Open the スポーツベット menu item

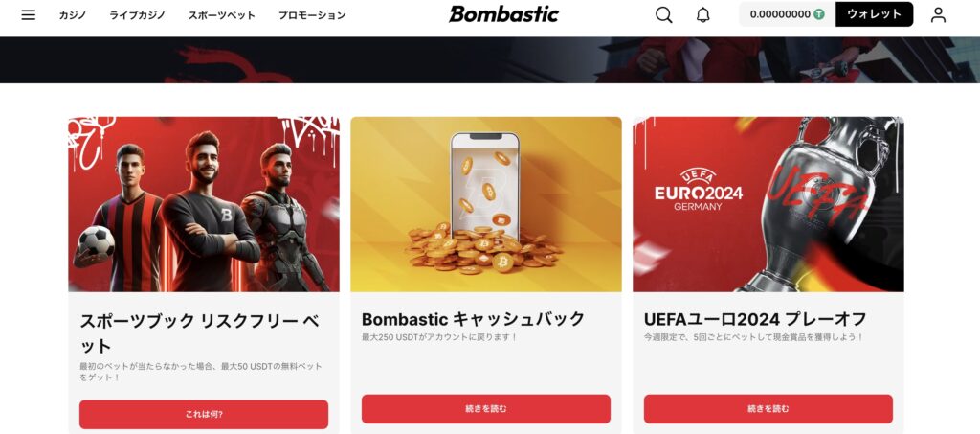point(222,15)
